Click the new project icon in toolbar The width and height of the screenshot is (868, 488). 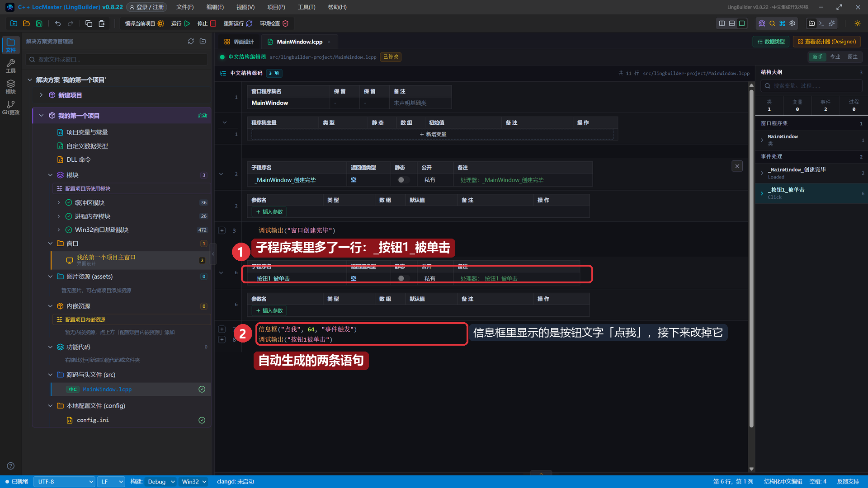tap(14, 23)
